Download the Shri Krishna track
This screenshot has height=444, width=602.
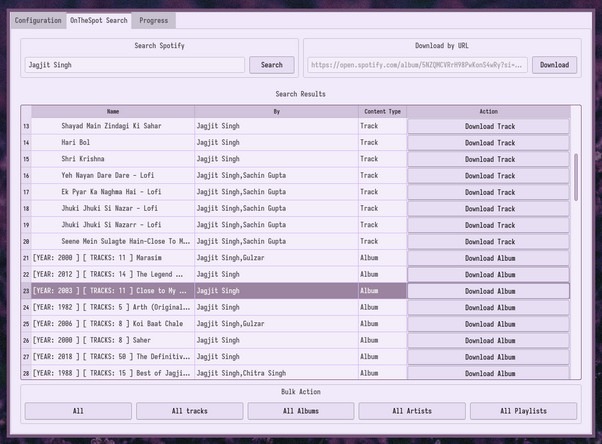(488, 159)
